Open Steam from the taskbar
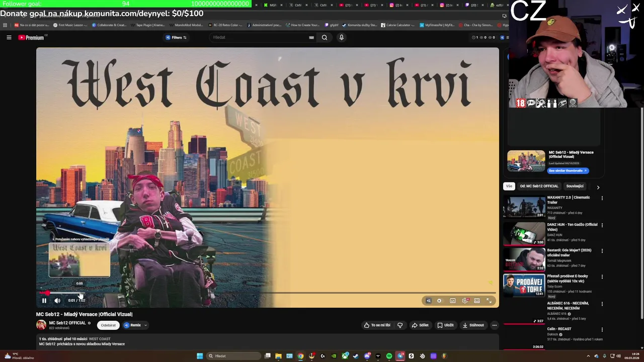 (356, 356)
